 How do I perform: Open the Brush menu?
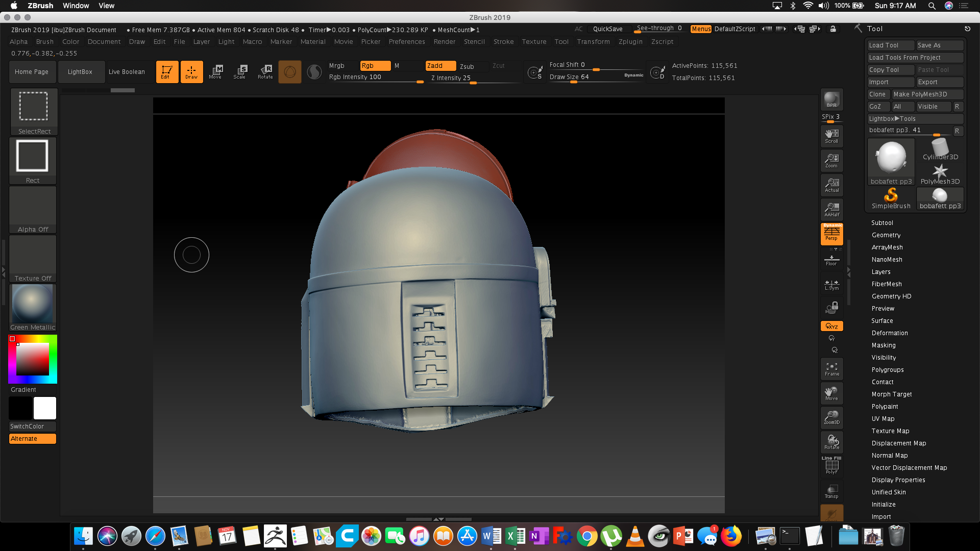coord(45,42)
